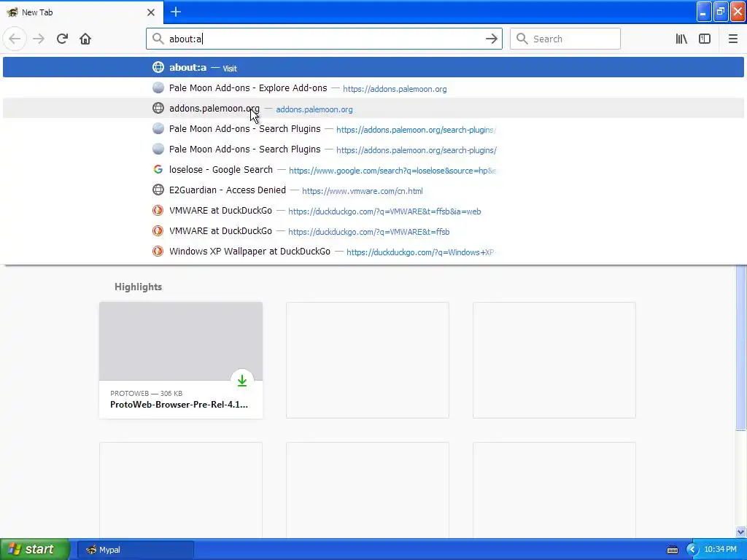This screenshot has width=747, height=560.
Task: Click the https://www.vmware.com/cn.html URL
Action: click(x=362, y=191)
